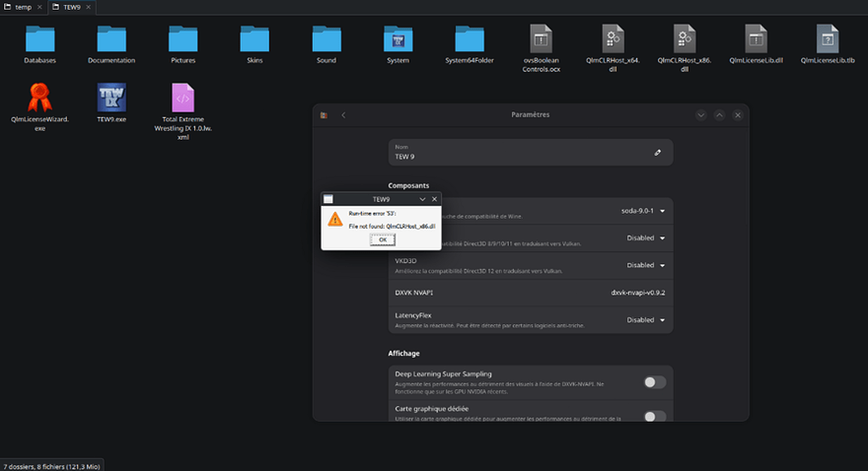This screenshot has width=868, height=471.
Task: Switch to the TEW9 file manager tab
Action: 72,7
